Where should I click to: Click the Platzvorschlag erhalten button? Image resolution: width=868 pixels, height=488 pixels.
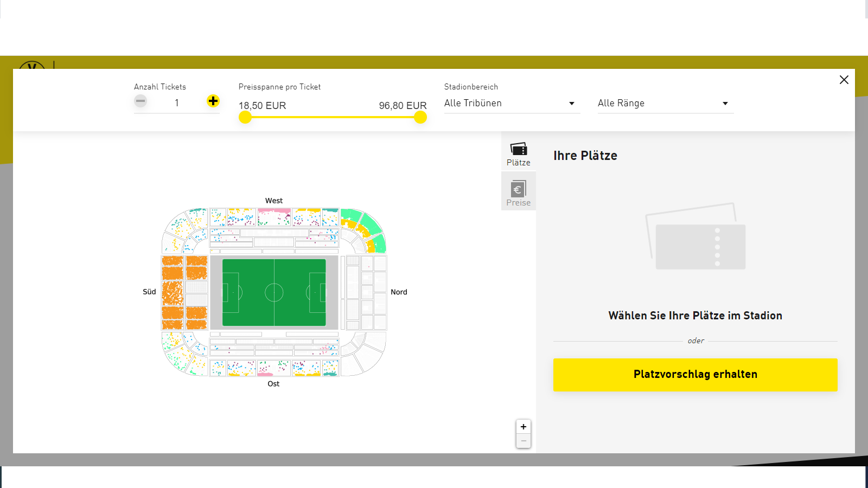(695, 375)
